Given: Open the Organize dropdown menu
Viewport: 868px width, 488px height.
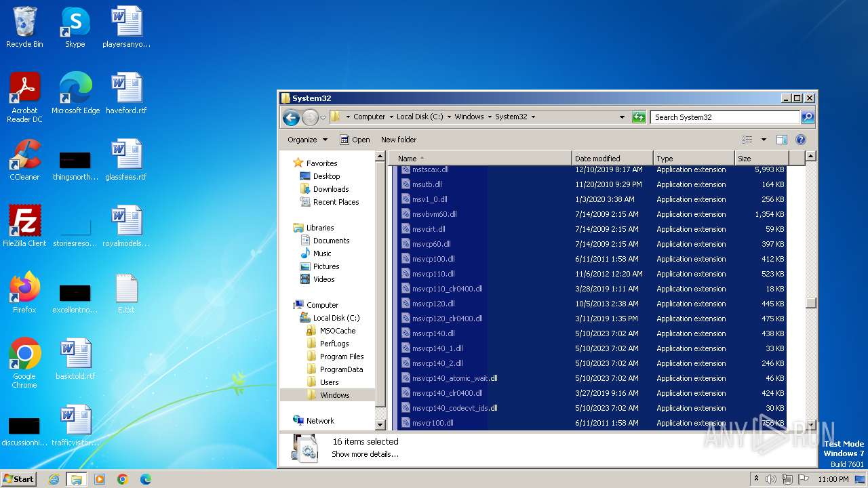Looking at the screenshot, I should pyautogui.click(x=307, y=140).
